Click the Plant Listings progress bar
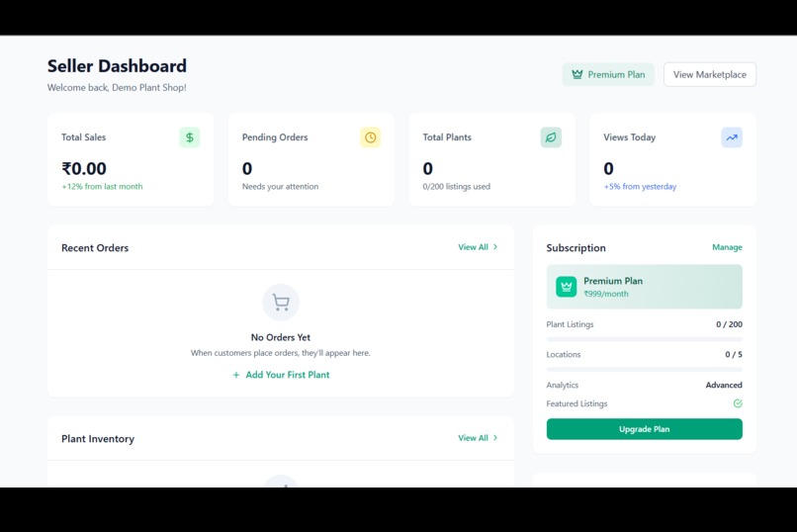Viewport: 797px width, 532px height. (x=644, y=339)
